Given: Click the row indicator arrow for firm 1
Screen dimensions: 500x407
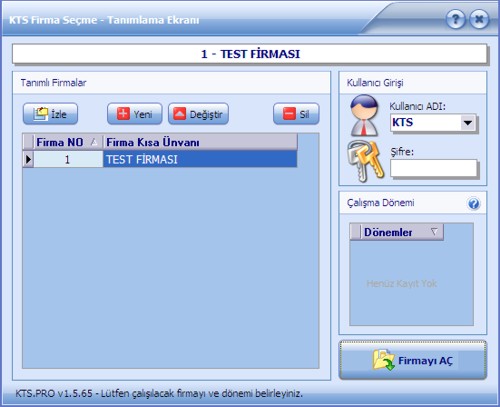Looking at the screenshot, I should [28, 159].
